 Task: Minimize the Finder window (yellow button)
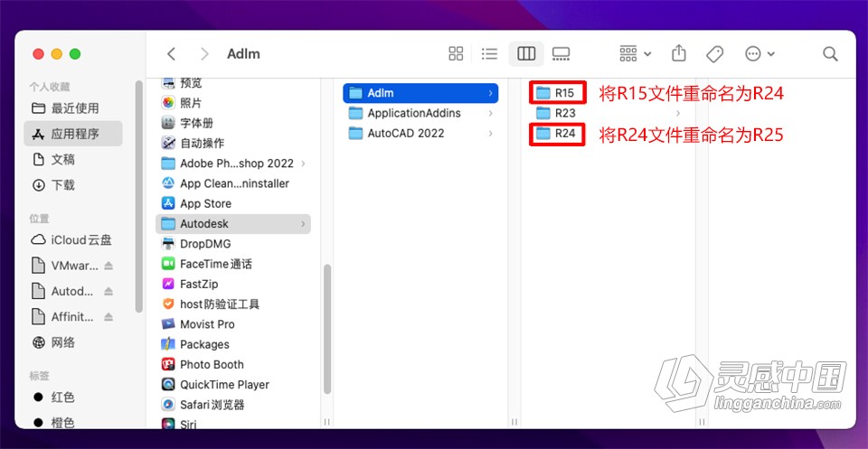coord(56,53)
